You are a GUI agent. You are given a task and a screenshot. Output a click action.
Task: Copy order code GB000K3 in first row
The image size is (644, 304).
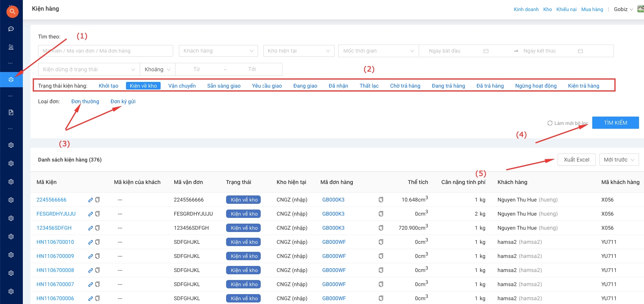381,200
